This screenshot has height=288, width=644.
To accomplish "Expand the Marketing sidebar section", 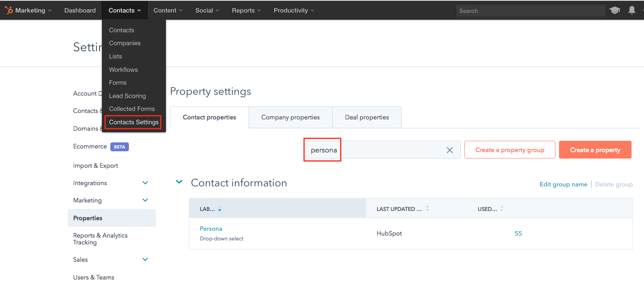I will (145, 200).
